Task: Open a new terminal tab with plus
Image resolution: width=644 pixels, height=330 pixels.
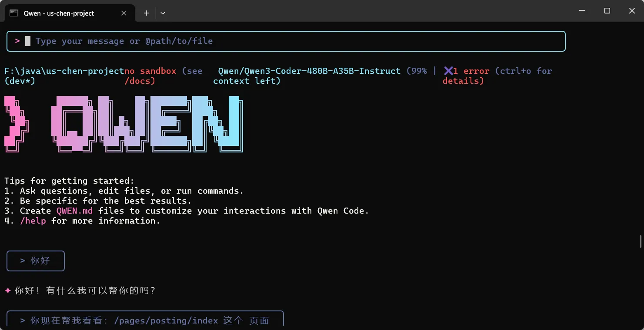Action: 147,13
